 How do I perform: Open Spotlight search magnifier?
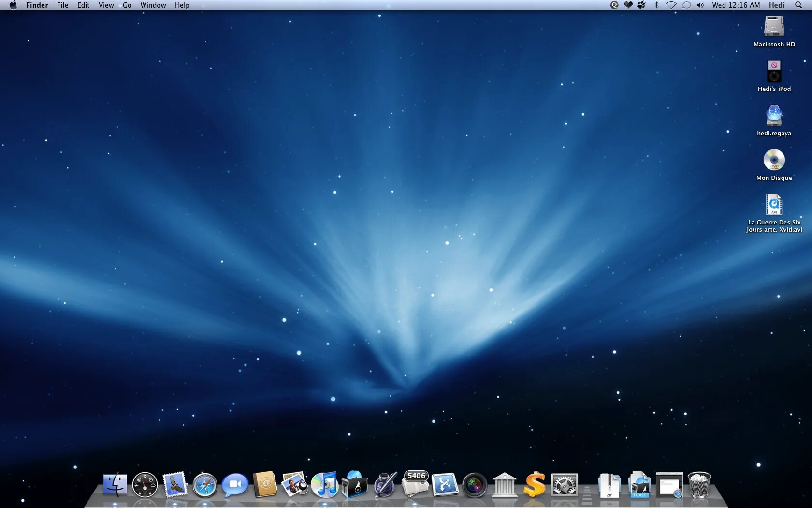(798, 5)
